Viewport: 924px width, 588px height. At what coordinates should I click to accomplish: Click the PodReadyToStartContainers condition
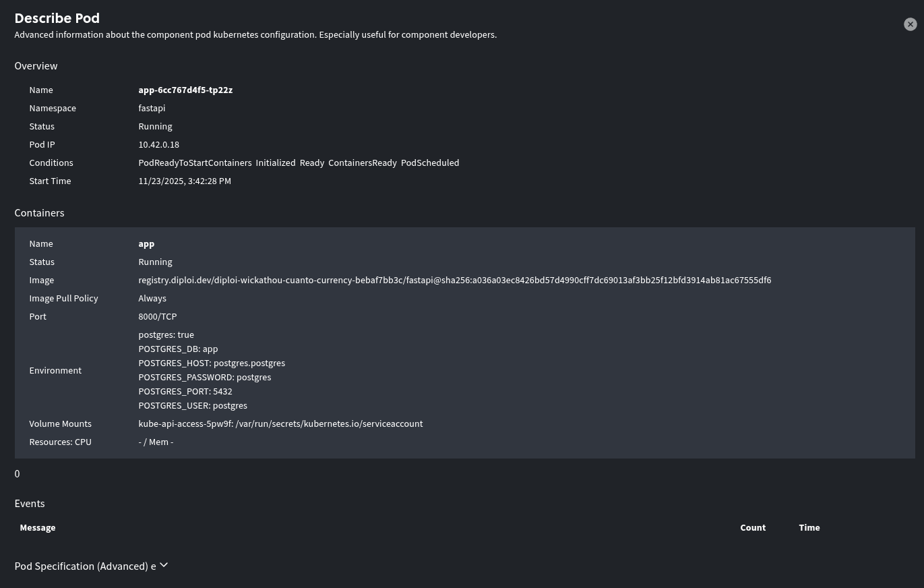coord(195,163)
